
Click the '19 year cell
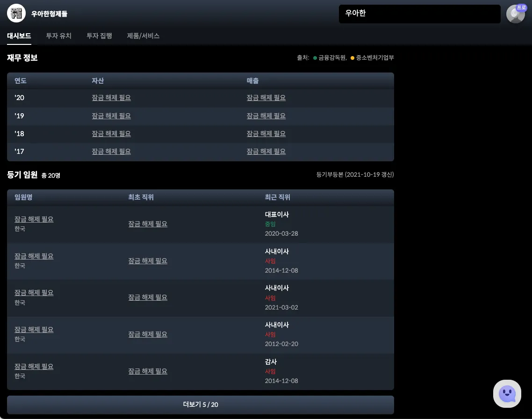tap(19, 116)
